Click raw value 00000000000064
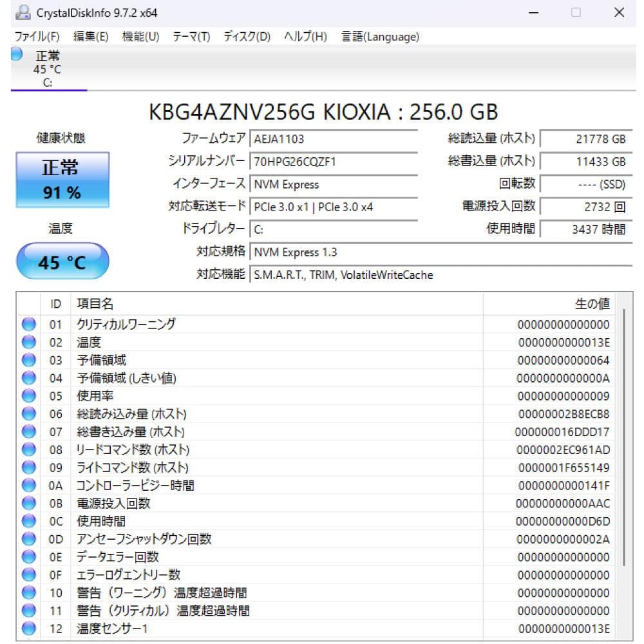The image size is (644, 644). click(x=563, y=361)
